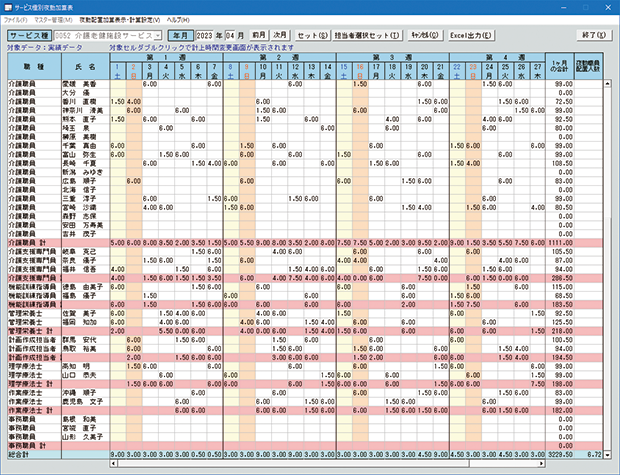Select staff name 山形 久美子
Image resolution: width=620 pixels, height=476 pixels.
[85, 437]
